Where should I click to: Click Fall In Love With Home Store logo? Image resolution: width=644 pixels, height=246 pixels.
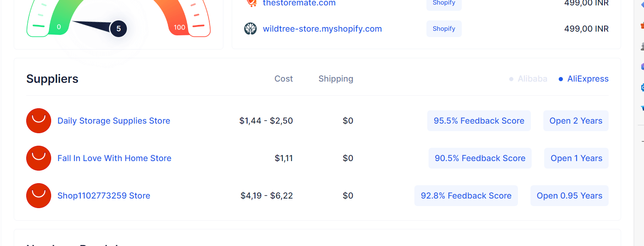point(39,158)
